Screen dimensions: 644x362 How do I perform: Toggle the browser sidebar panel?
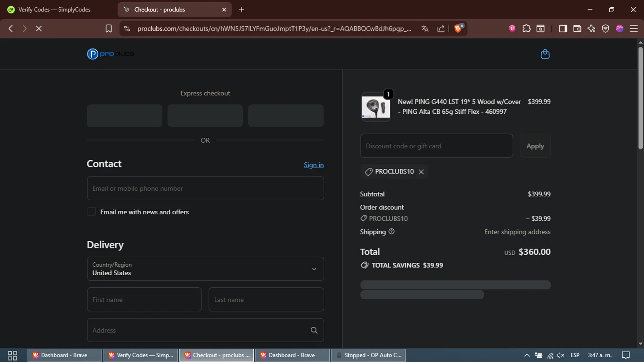click(x=563, y=28)
